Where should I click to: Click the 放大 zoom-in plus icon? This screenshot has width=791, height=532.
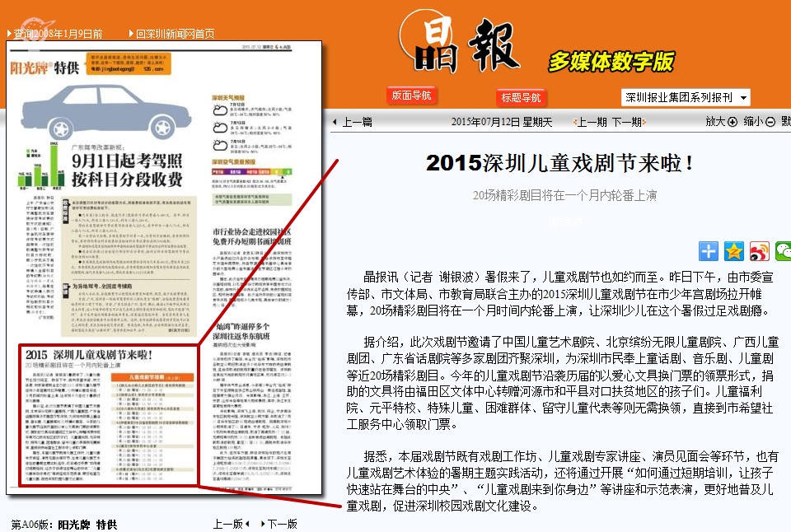732,122
